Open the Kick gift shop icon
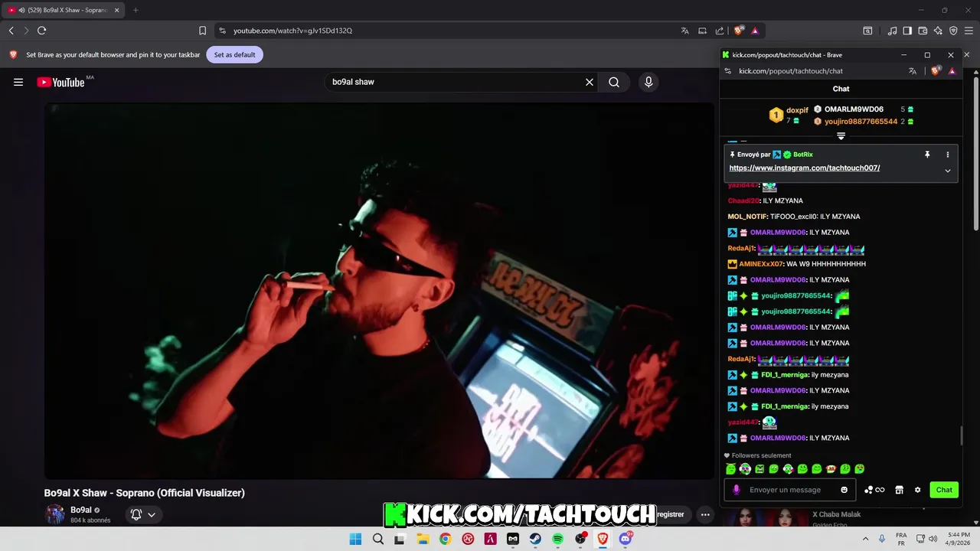Viewport: 980px width, 551px height. pos(900,490)
